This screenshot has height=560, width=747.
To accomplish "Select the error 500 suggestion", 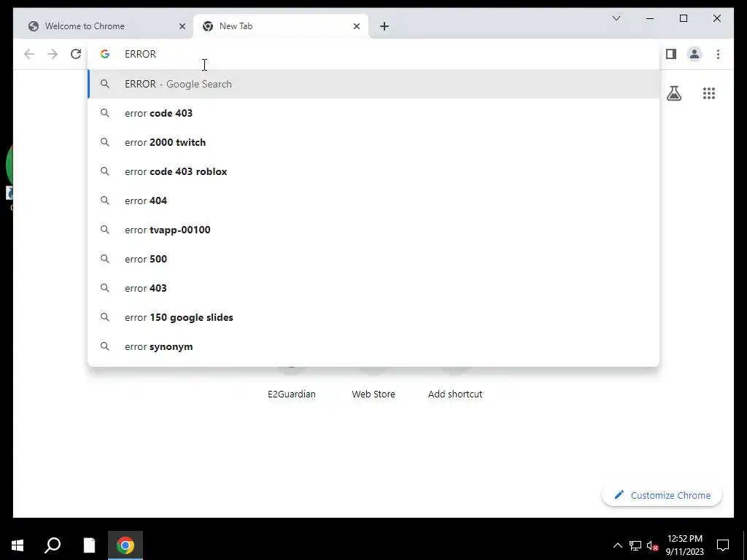I will pyautogui.click(x=373, y=259).
